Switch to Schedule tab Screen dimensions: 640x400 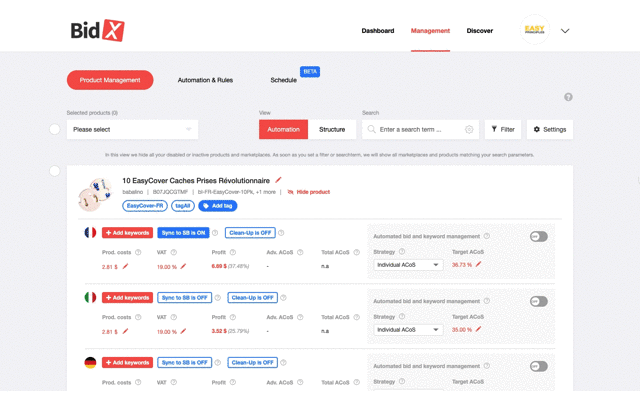[x=283, y=80]
